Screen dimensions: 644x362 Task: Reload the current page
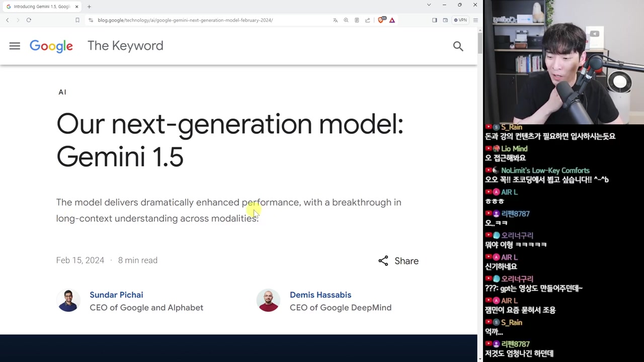[29, 20]
